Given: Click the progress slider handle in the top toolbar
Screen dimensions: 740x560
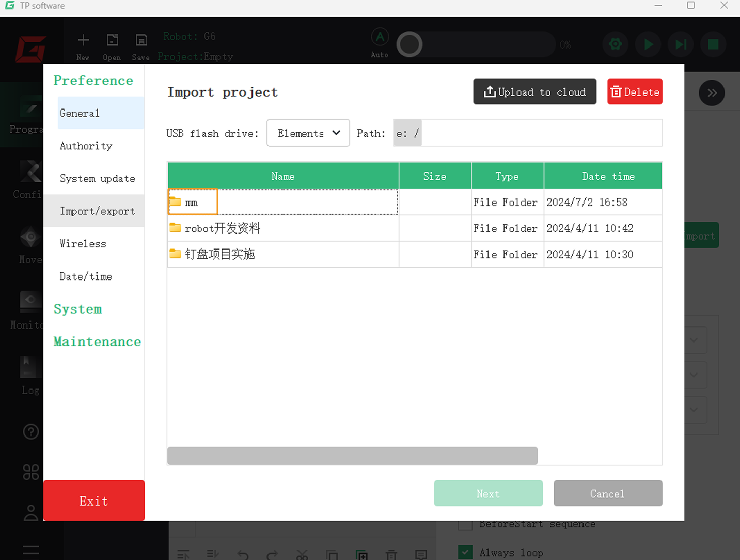Looking at the screenshot, I should [x=410, y=44].
